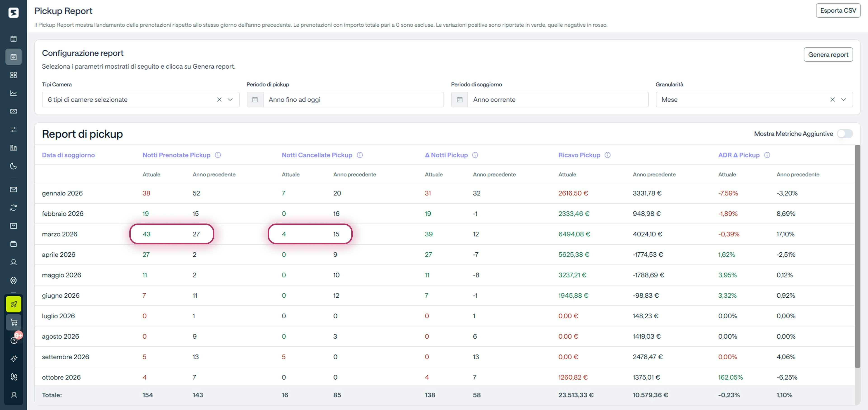Screen dimensions: 868x410
Task: Open the calendar icon in the sidebar
Action: pyautogui.click(x=14, y=38)
